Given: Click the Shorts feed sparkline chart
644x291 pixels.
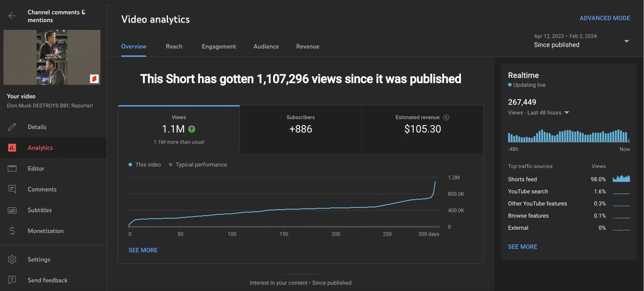Looking at the screenshot, I should (621, 179).
